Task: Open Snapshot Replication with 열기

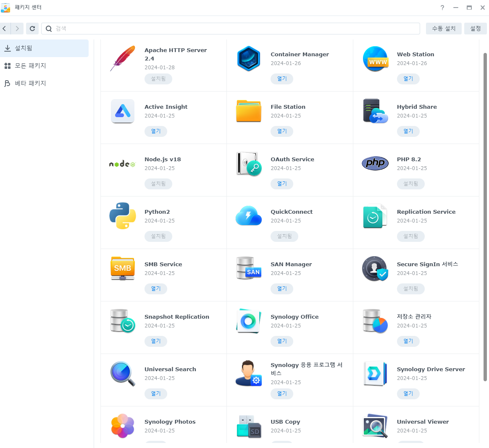Action: point(155,341)
